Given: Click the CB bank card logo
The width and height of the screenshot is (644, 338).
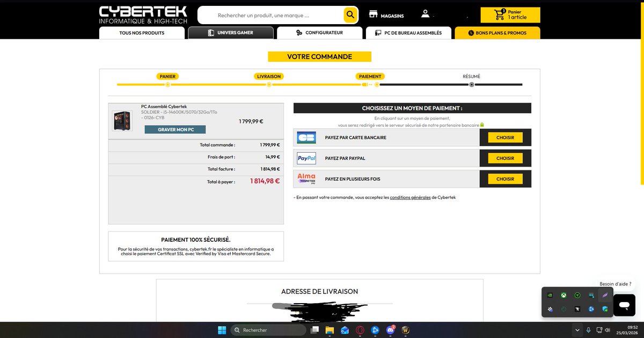Looking at the screenshot, I should tap(306, 138).
